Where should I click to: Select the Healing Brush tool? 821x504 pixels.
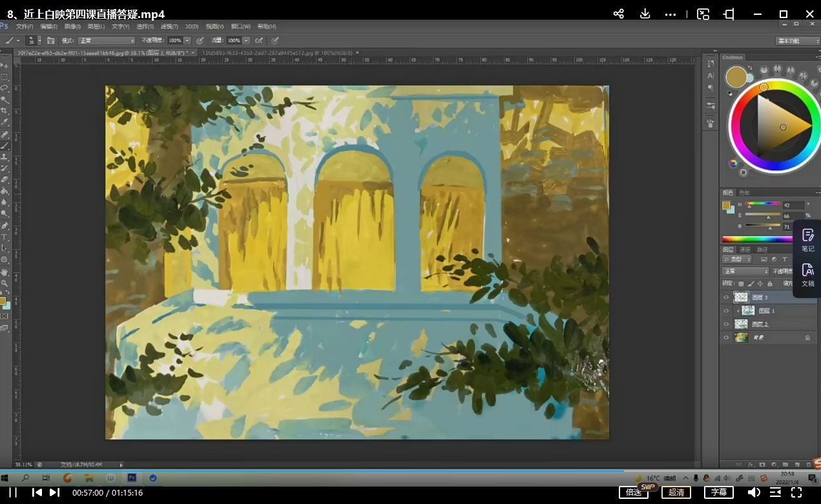tap(5, 134)
